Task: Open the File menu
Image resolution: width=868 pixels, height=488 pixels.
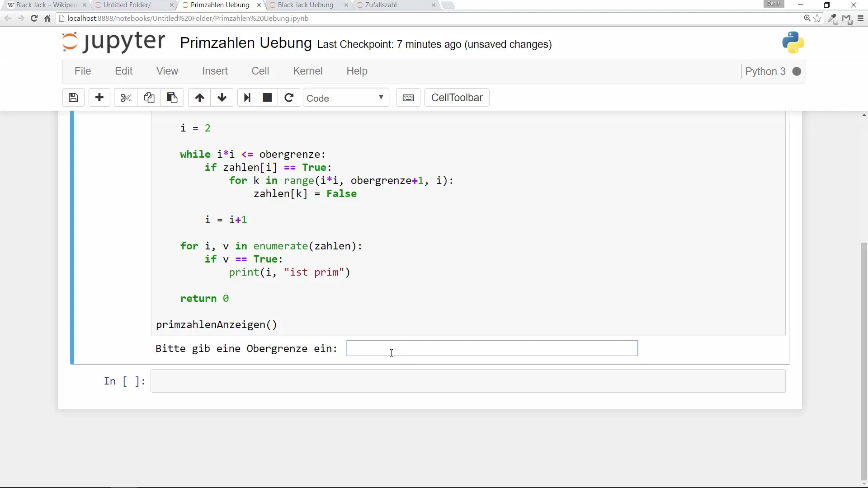Action: [83, 71]
